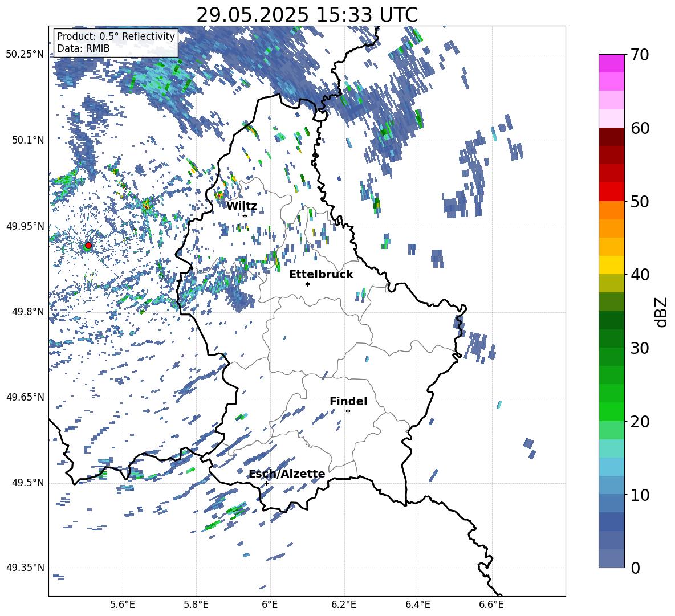Click the 10 tick on colorbar
This screenshot has height=616, width=675.
pyautogui.click(x=640, y=495)
